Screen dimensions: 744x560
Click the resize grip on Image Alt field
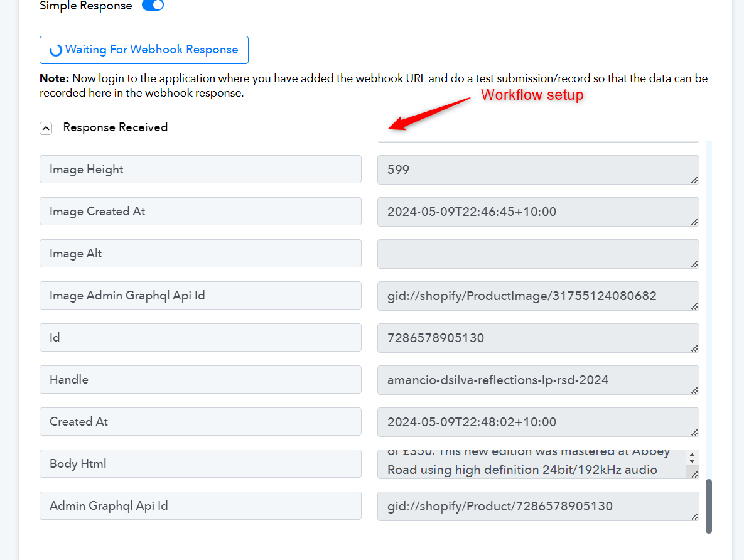pyautogui.click(x=694, y=264)
